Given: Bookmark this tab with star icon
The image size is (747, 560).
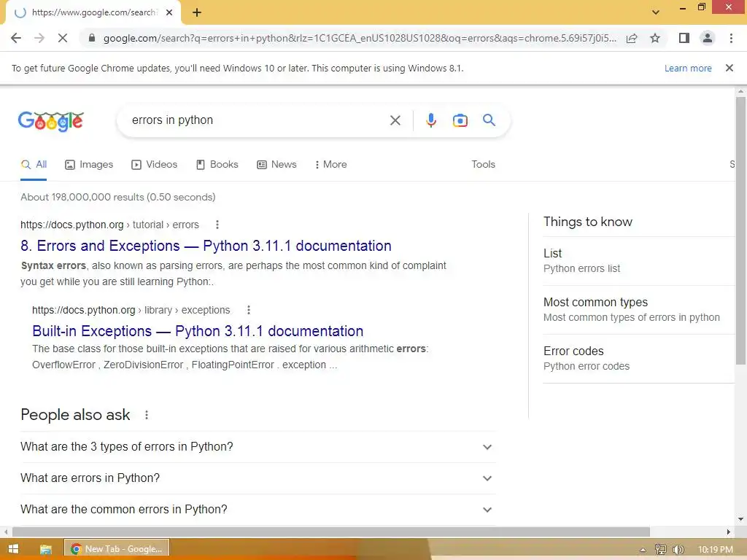Looking at the screenshot, I should 655,38.
